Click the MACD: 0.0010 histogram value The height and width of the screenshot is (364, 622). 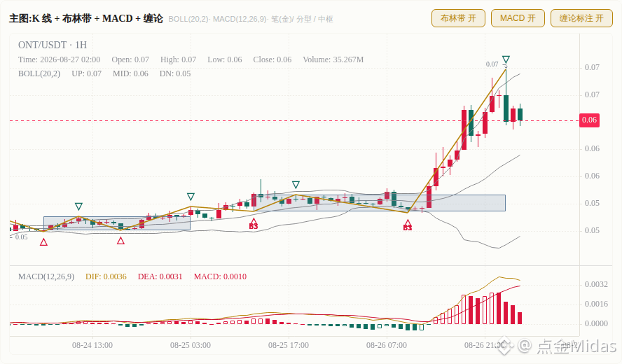point(220,276)
